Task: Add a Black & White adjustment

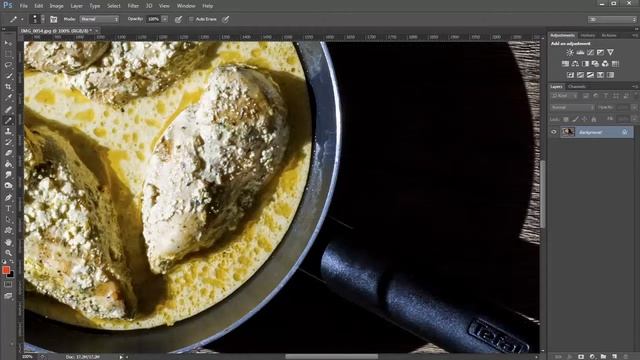Action: point(585,64)
